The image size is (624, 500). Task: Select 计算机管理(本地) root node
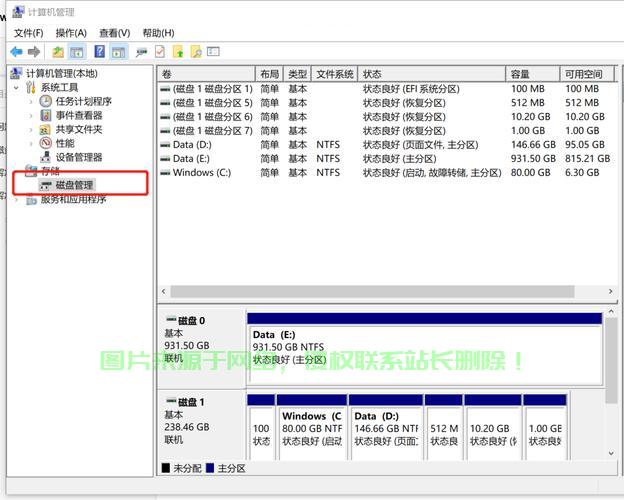pos(62,73)
